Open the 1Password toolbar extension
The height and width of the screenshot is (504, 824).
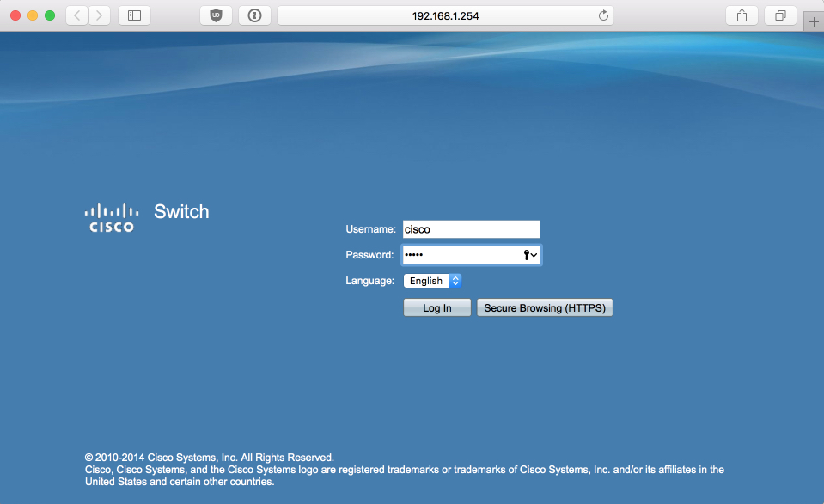click(x=255, y=15)
